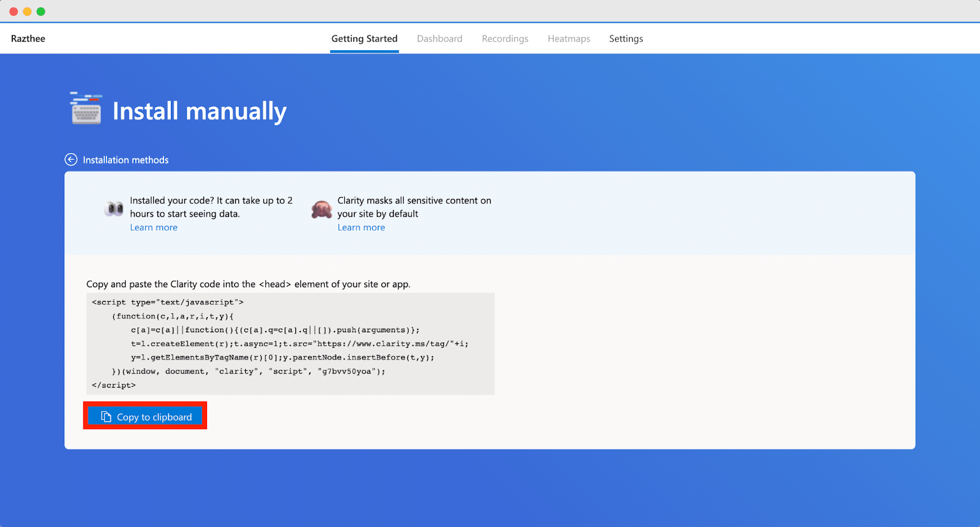Click the 'Clarity masks all sensitive content' text
This screenshot has width=980, height=527.
point(414,207)
